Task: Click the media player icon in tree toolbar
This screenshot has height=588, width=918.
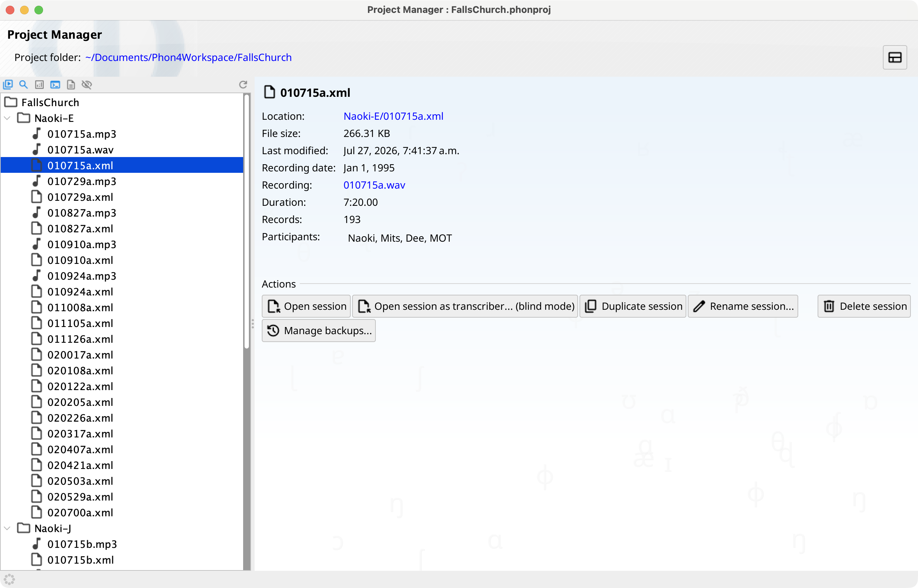Action: pos(8,84)
